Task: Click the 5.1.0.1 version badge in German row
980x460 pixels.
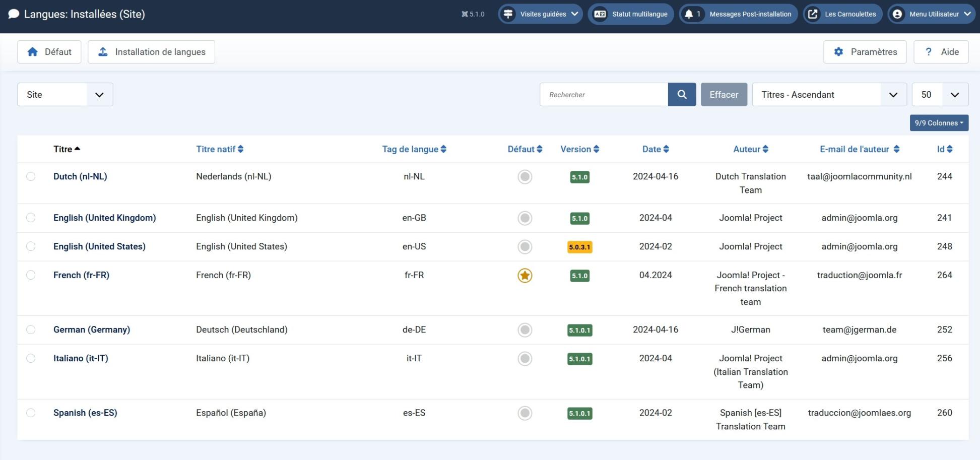Action: [x=579, y=330]
